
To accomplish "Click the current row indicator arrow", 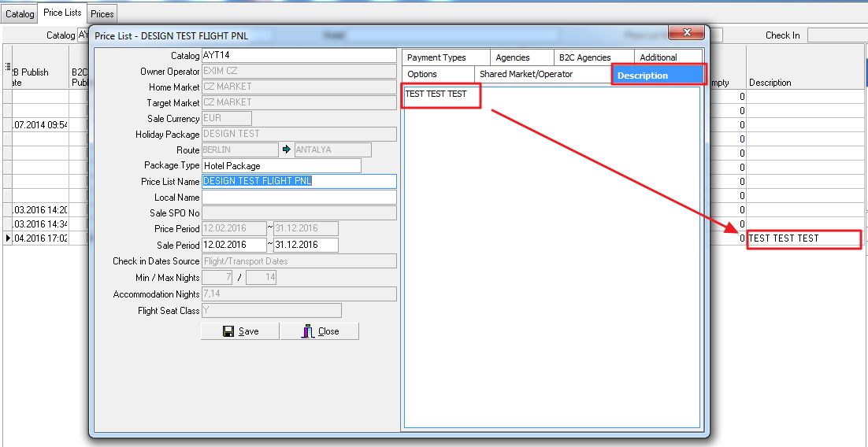I will 7,238.
